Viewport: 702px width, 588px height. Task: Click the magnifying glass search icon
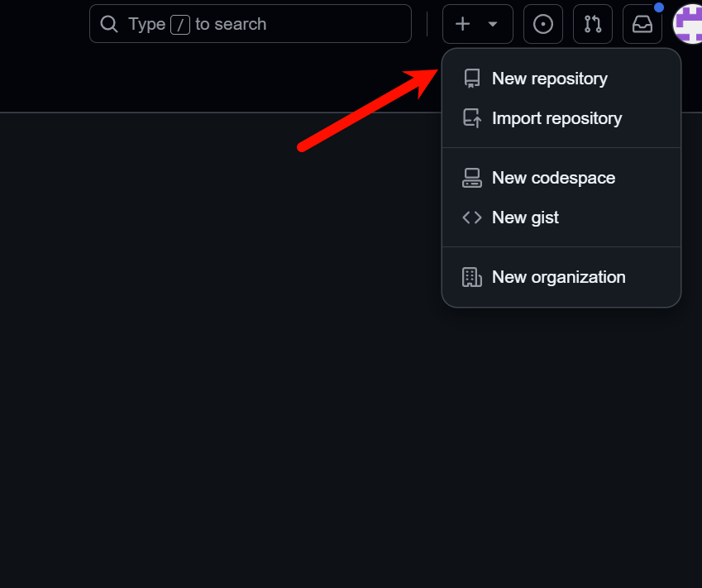(x=109, y=24)
